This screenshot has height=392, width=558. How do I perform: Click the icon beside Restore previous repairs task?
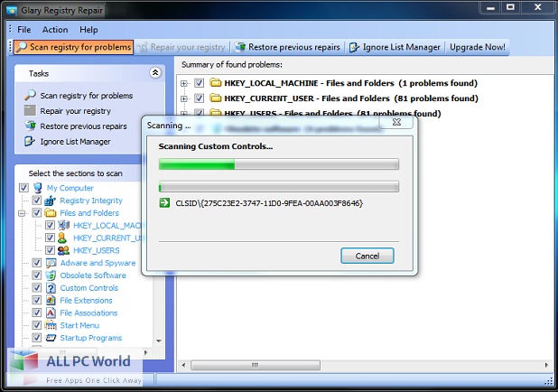tap(30, 126)
